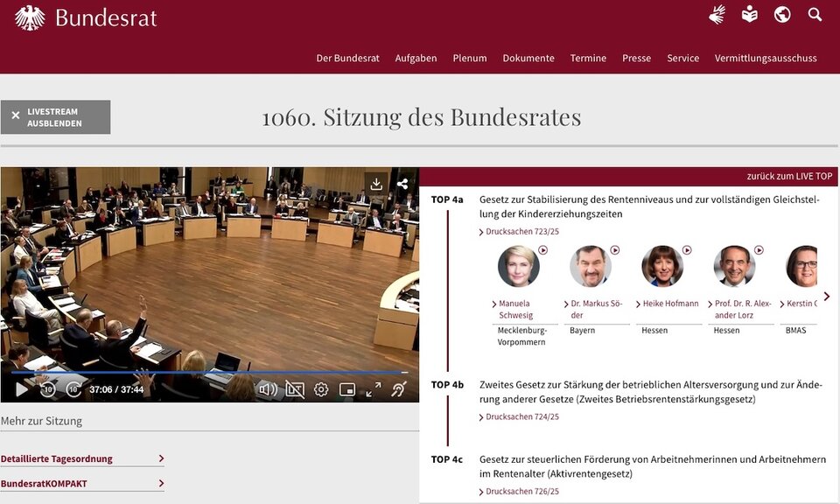Mute the video volume

(267, 388)
